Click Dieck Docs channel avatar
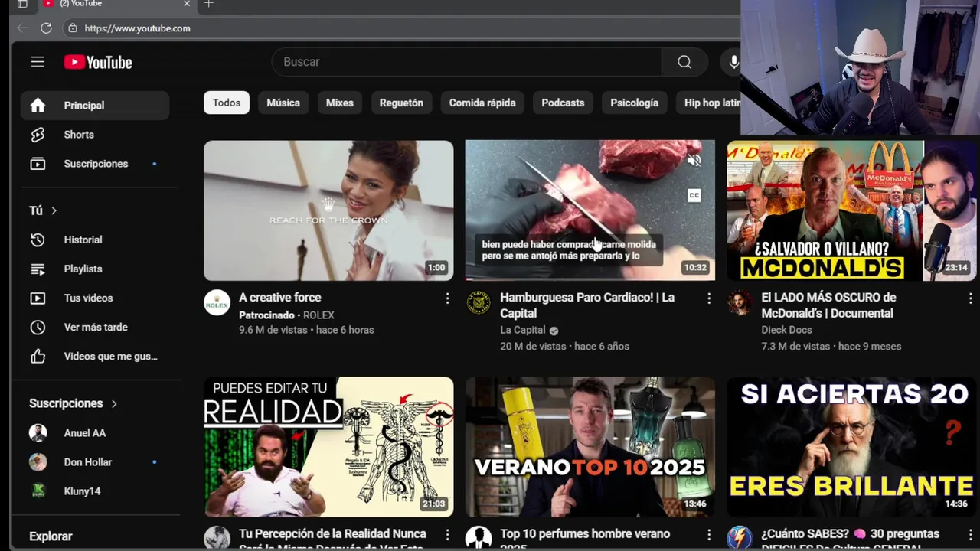 pos(740,303)
